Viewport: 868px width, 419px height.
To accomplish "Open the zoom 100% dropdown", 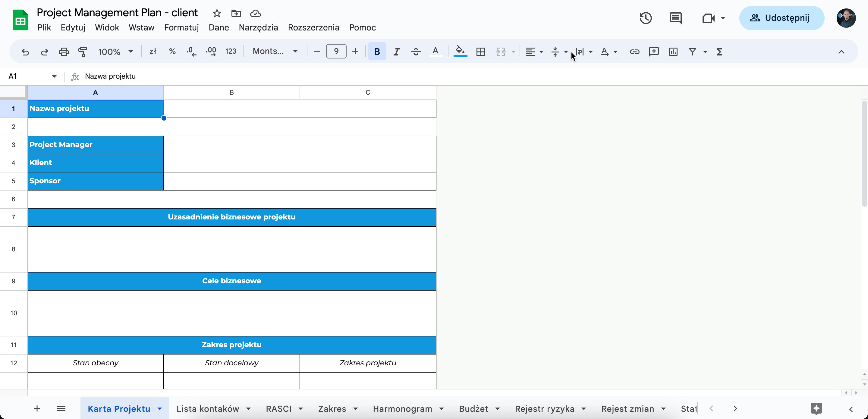I will coord(115,52).
